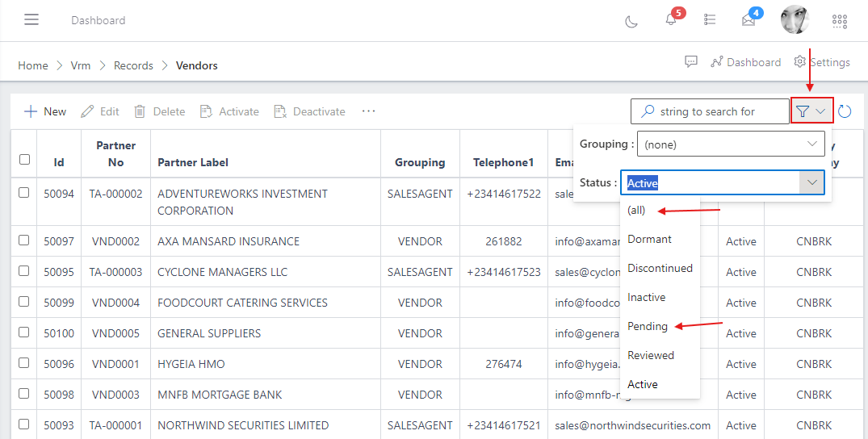
Task: Click the Delete toolbar button
Action: point(159,111)
